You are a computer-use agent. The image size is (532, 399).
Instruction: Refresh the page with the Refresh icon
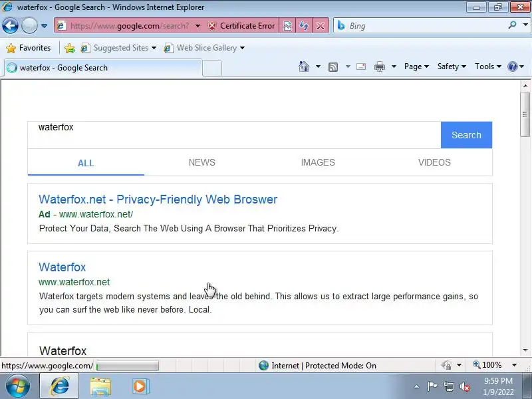click(304, 26)
